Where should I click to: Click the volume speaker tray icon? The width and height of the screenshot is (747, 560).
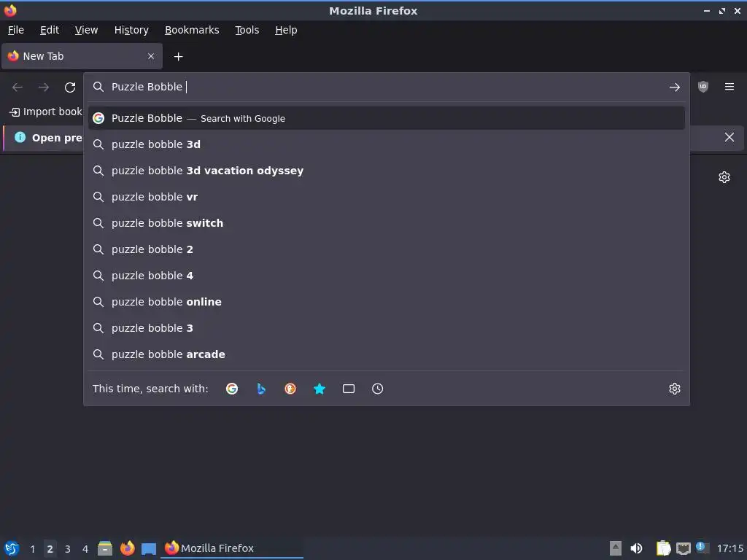[x=636, y=548]
